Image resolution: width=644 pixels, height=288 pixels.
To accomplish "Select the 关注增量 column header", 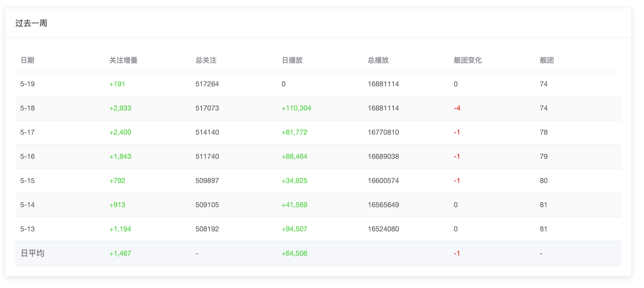I will (x=123, y=60).
